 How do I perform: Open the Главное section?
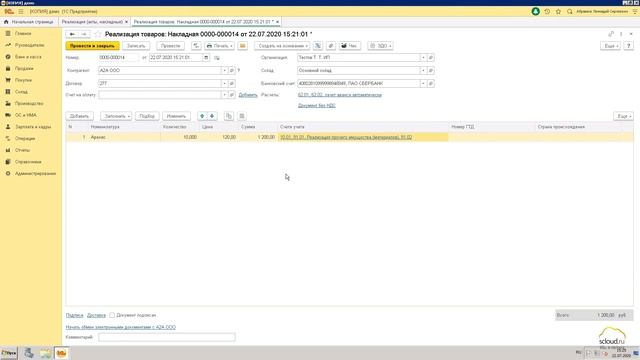pos(23,33)
